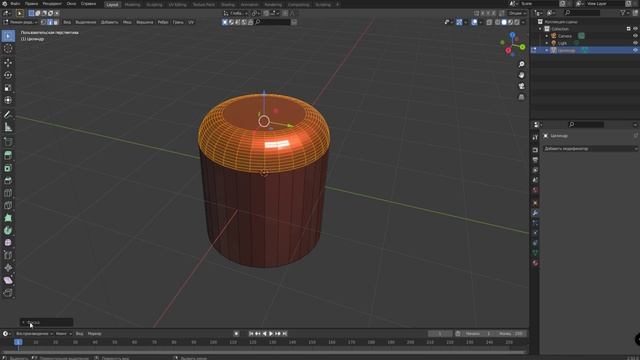Hide Camera in the outliner
This screenshot has height=360, width=640.
click(x=635, y=36)
